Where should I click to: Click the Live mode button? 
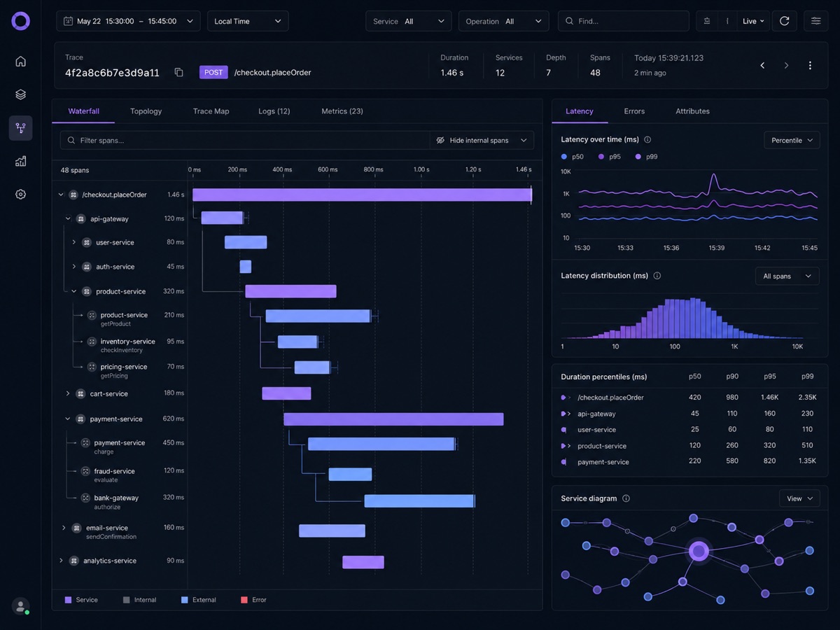[x=753, y=21]
